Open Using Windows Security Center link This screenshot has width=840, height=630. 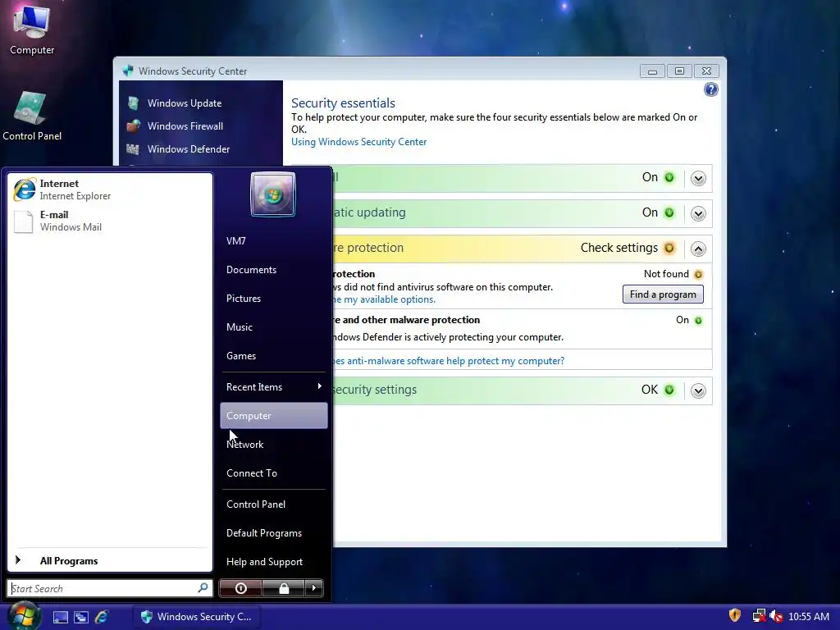click(x=359, y=141)
